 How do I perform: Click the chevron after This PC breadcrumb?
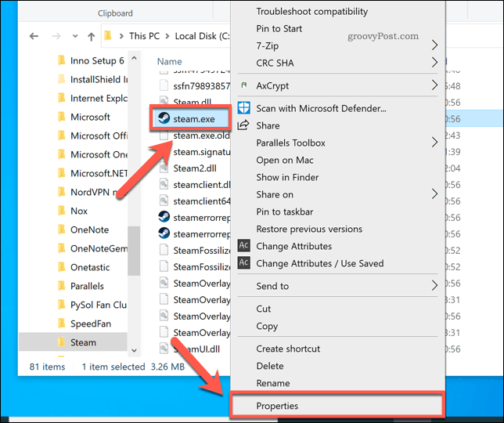pyautogui.click(x=167, y=36)
